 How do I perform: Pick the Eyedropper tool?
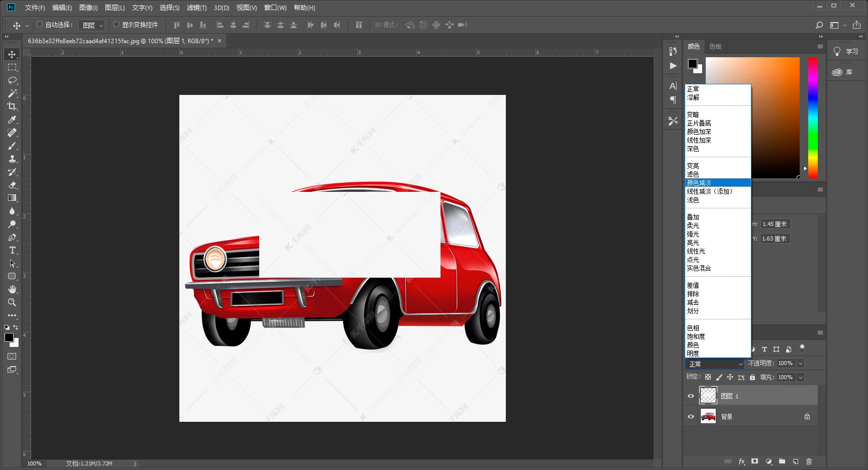(x=12, y=120)
